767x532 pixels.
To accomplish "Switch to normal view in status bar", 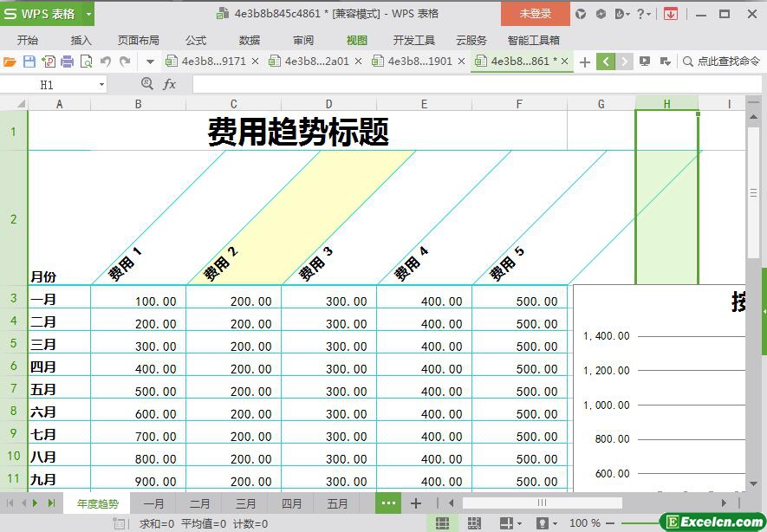I will point(442,523).
